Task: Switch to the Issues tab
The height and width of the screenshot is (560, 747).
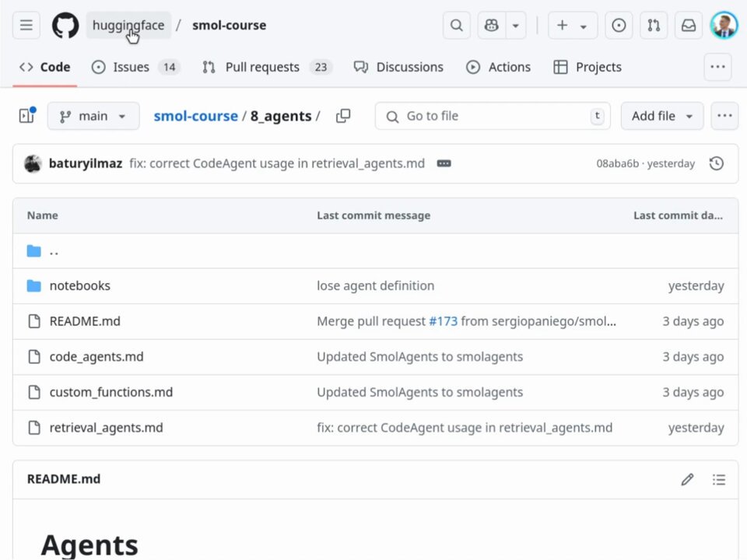Action: pos(135,67)
